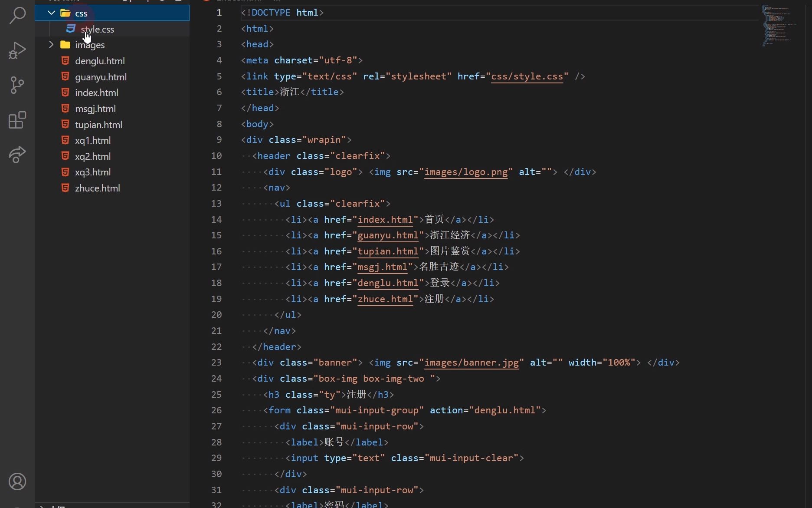This screenshot has height=508, width=812.
Task: Open the Extensions view
Action: point(17,120)
